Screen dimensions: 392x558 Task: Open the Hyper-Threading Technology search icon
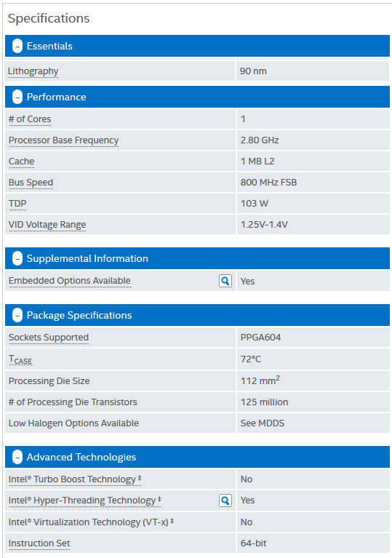[x=225, y=501]
